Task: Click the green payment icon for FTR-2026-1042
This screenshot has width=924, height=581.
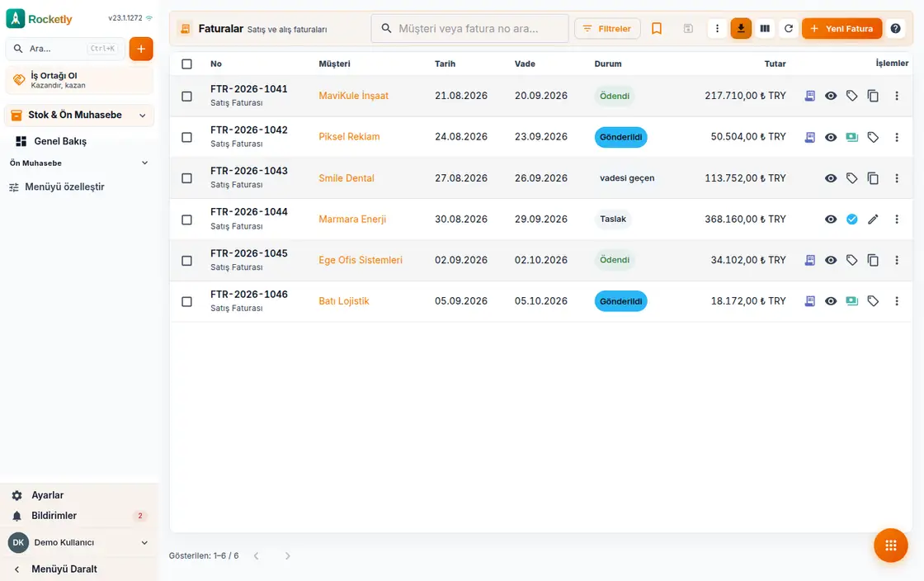Action: [x=851, y=137]
